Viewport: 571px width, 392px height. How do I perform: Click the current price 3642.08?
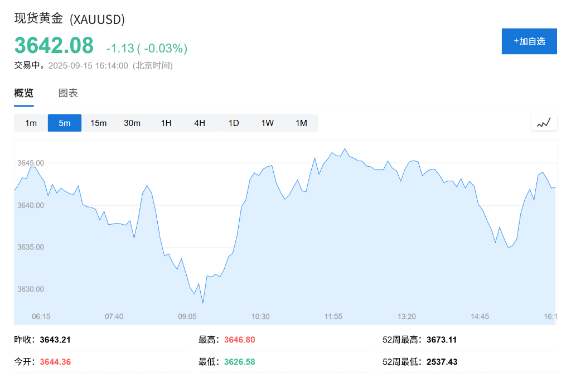tap(54, 45)
